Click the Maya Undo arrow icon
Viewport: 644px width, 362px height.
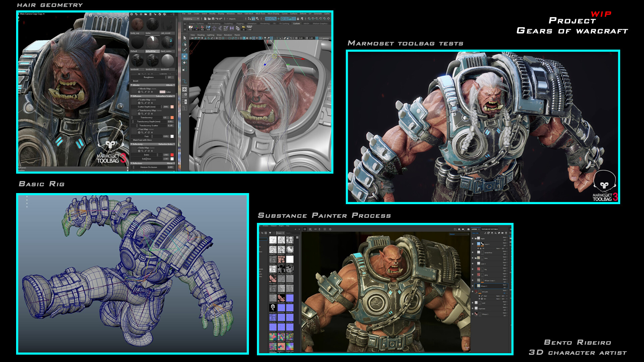pyautogui.click(x=217, y=19)
